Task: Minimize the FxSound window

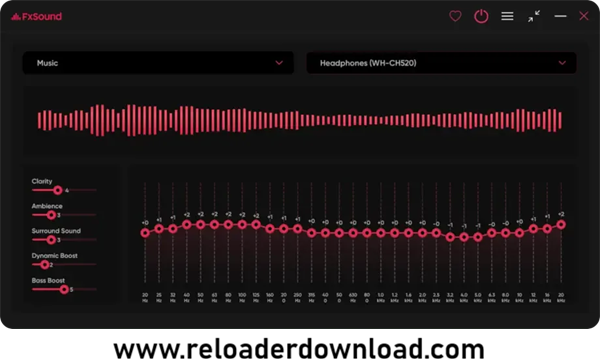Action: tap(560, 16)
